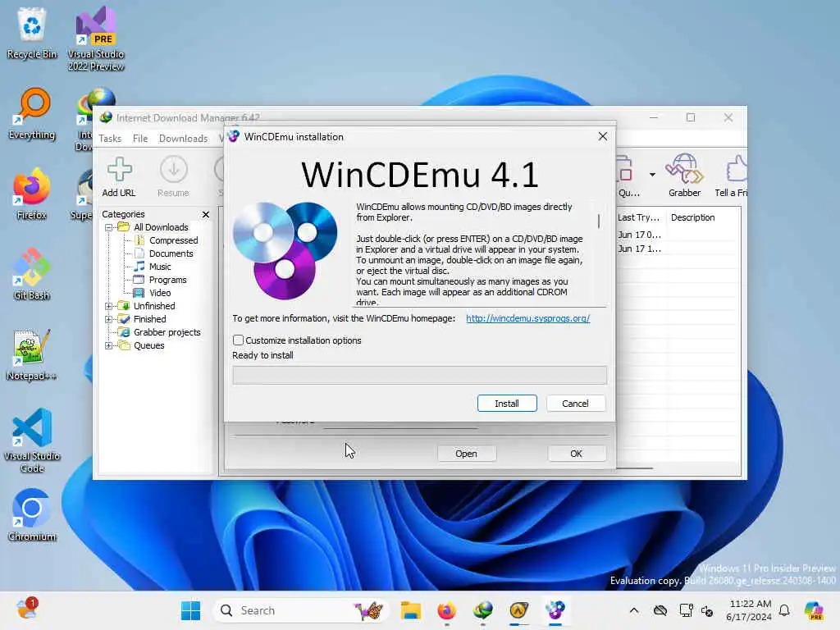Enable Customize installation options checkbox

click(239, 340)
